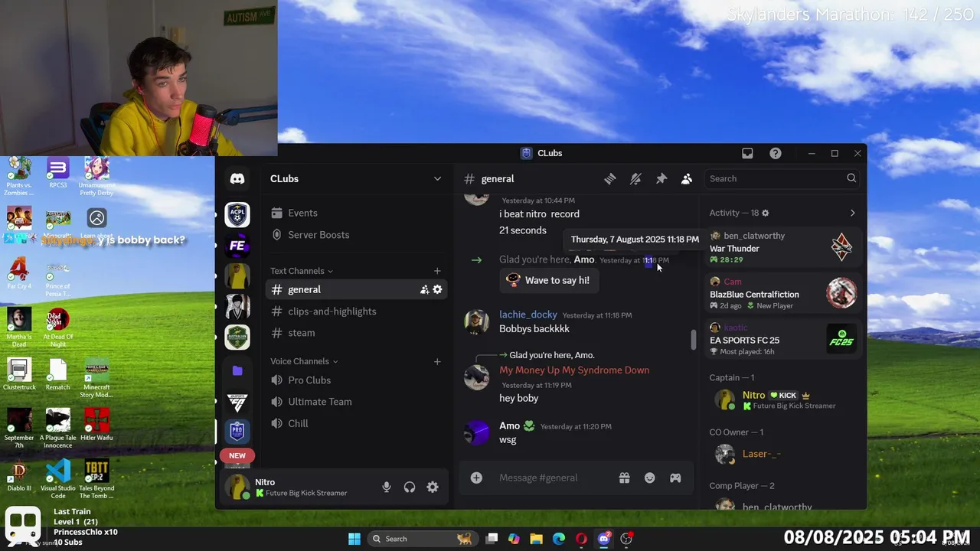Select Visual Studio Code desktop icon
Image resolution: width=980 pixels, height=551 pixels.
(58, 477)
